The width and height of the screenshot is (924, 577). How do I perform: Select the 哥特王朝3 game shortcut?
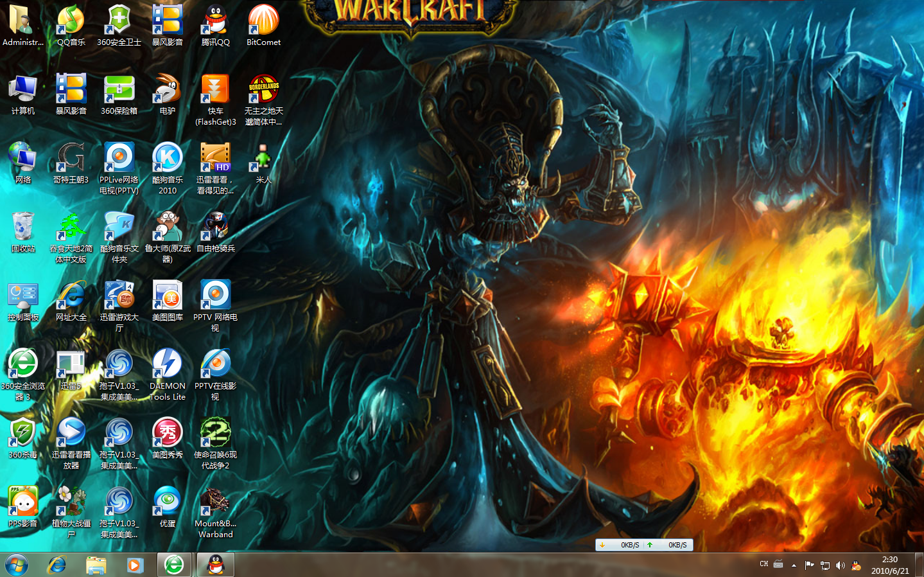[71, 163]
